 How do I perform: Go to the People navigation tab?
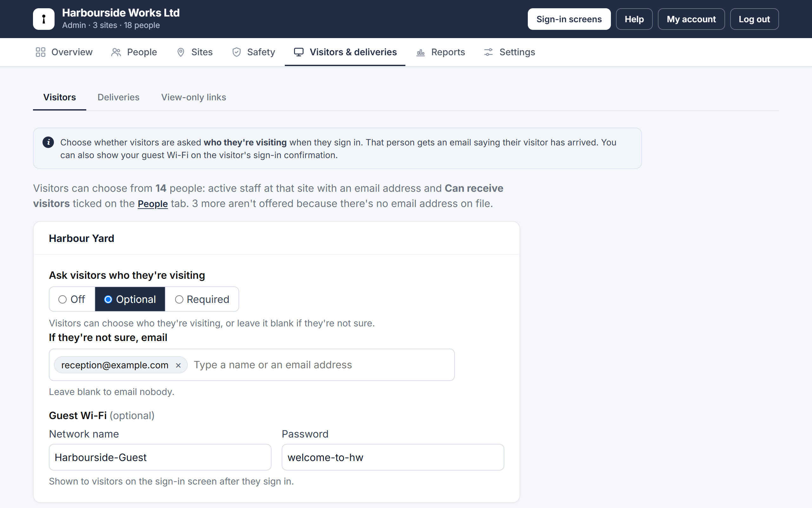click(134, 52)
